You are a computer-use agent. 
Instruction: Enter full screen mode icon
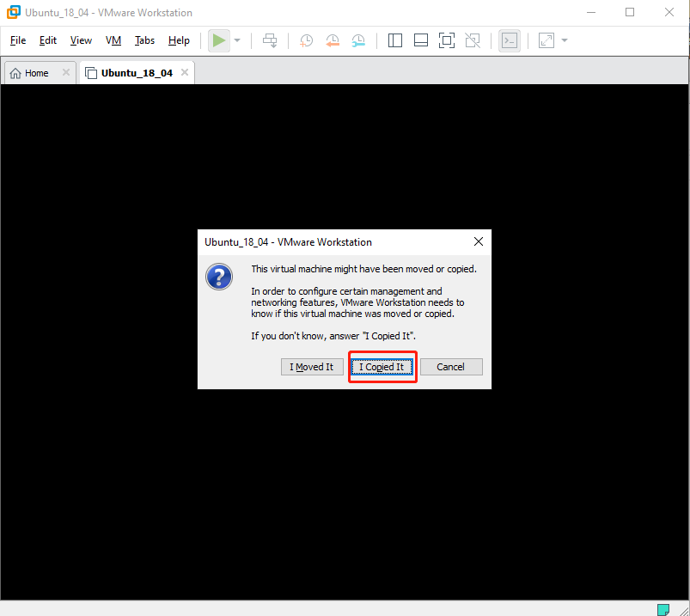point(447,40)
